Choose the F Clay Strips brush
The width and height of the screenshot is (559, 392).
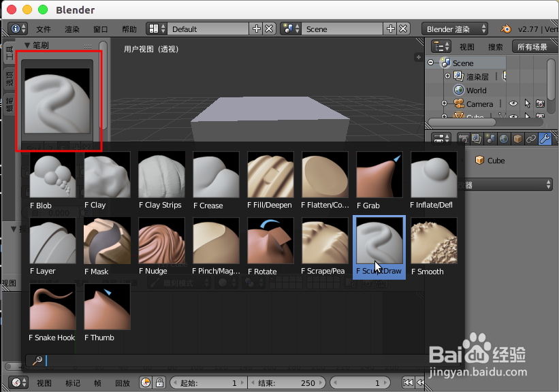point(161,180)
